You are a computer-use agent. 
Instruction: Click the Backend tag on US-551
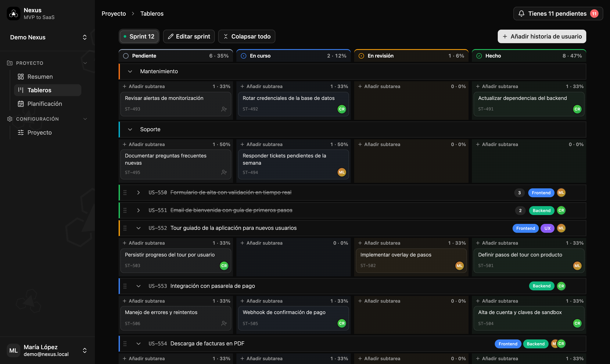[542, 210]
